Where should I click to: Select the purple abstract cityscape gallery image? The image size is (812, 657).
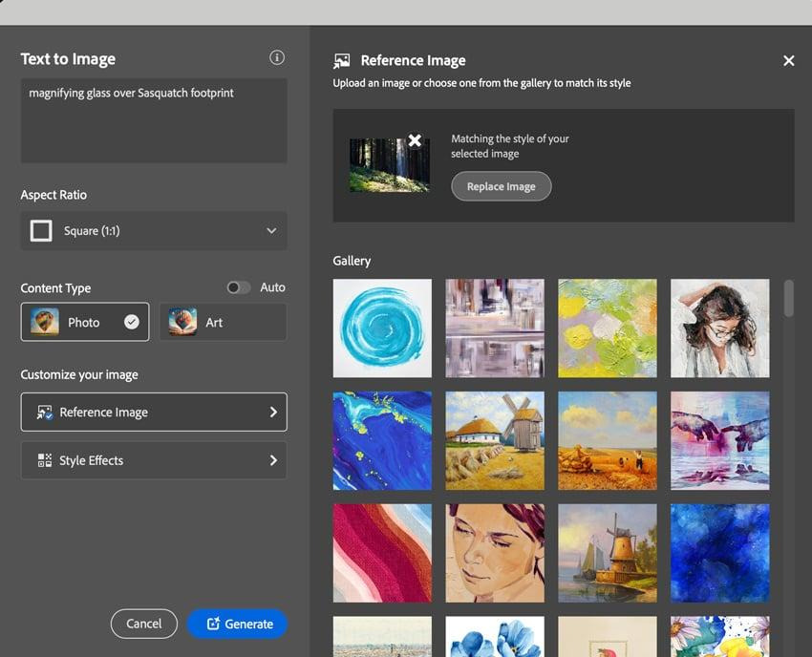(x=495, y=328)
